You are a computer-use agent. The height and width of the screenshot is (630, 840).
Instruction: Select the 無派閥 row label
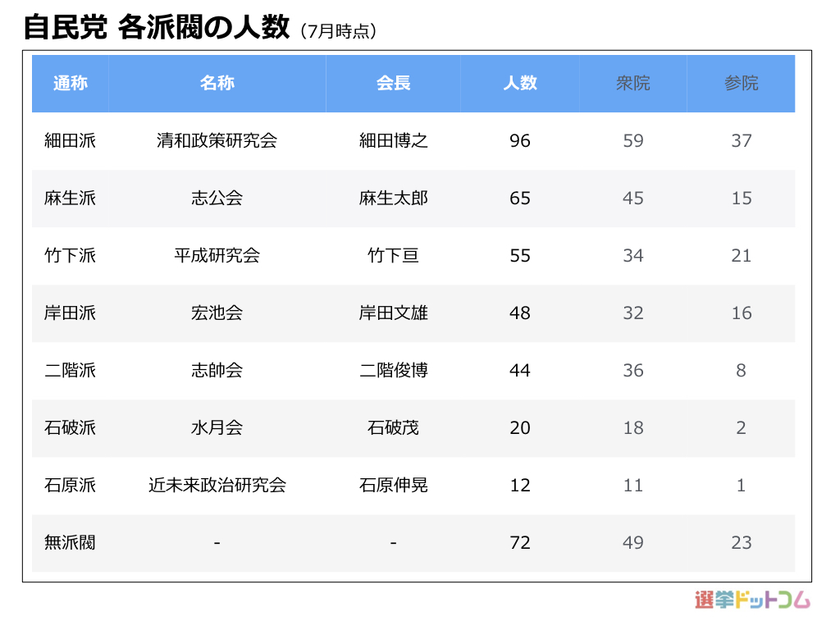tap(71, 543)
